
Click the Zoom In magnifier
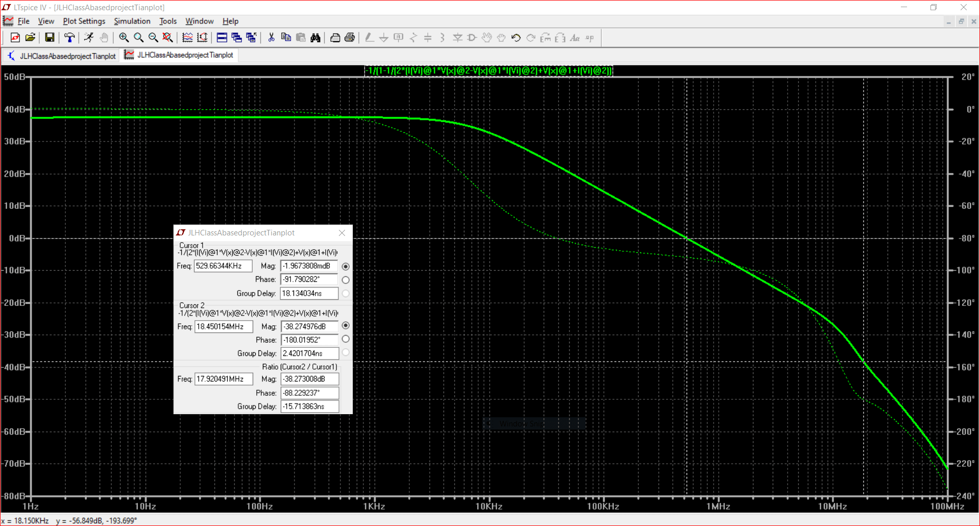tap(124, 38)
